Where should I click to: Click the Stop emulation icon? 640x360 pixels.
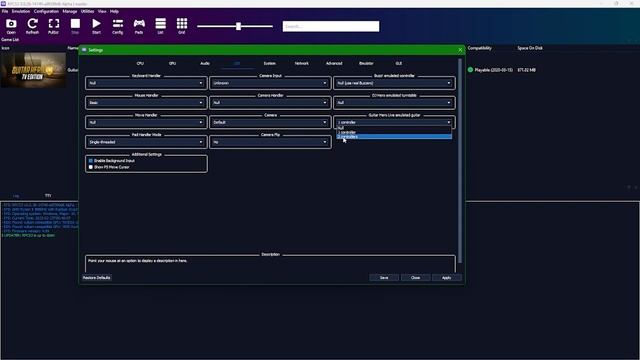pyautogui.click(x=75, y=26)
